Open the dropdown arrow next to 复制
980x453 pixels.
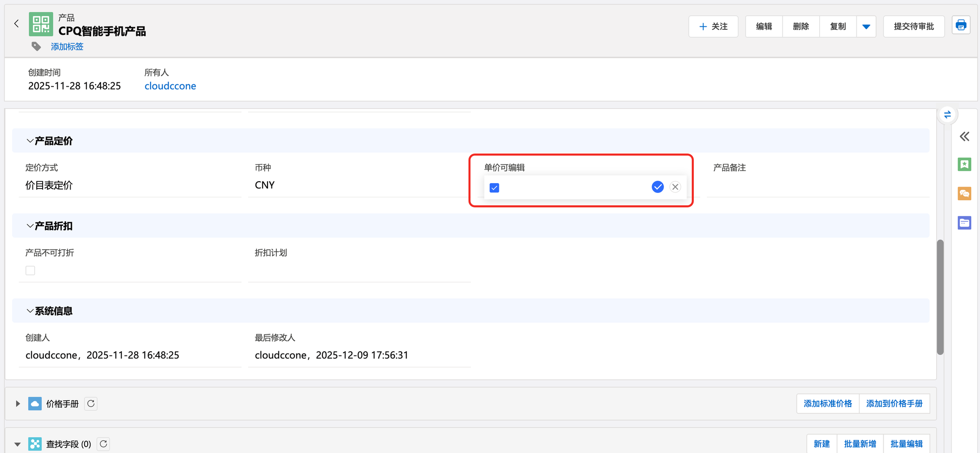(866, 26)
